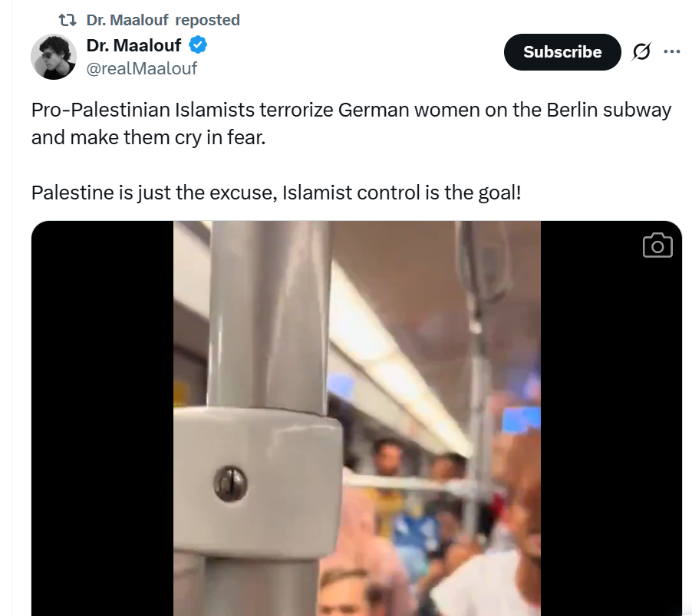Click Dr. Maalouf name in reposted line
This screenshot has height=616, width=692.
[127, 20]
